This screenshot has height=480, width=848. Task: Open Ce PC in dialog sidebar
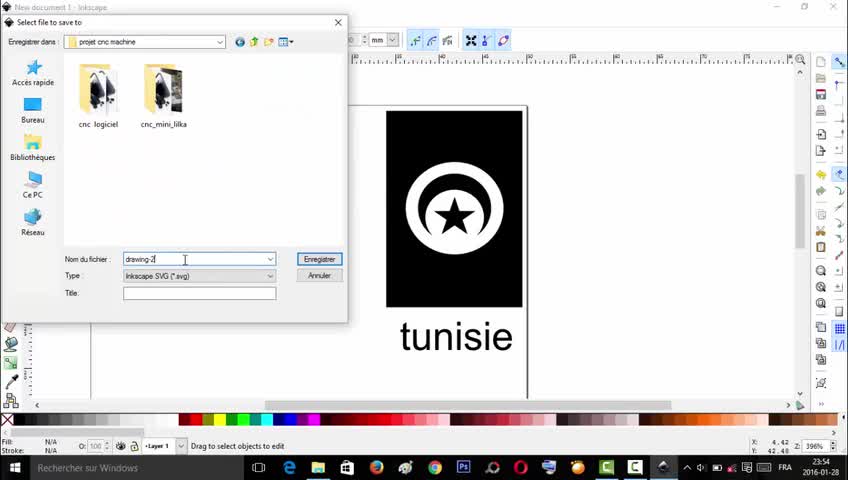click(x=33, y=185)
